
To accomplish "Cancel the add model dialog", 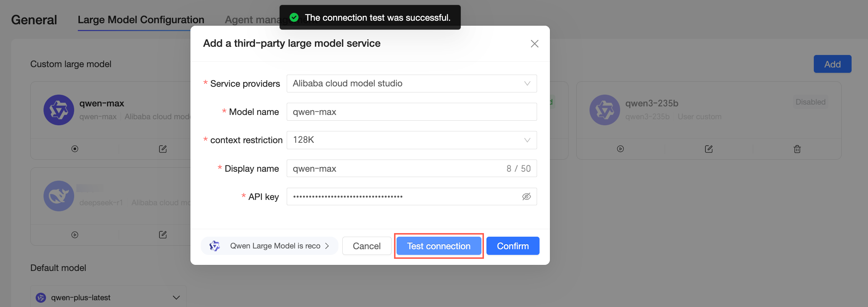I will tap(367, 246).
